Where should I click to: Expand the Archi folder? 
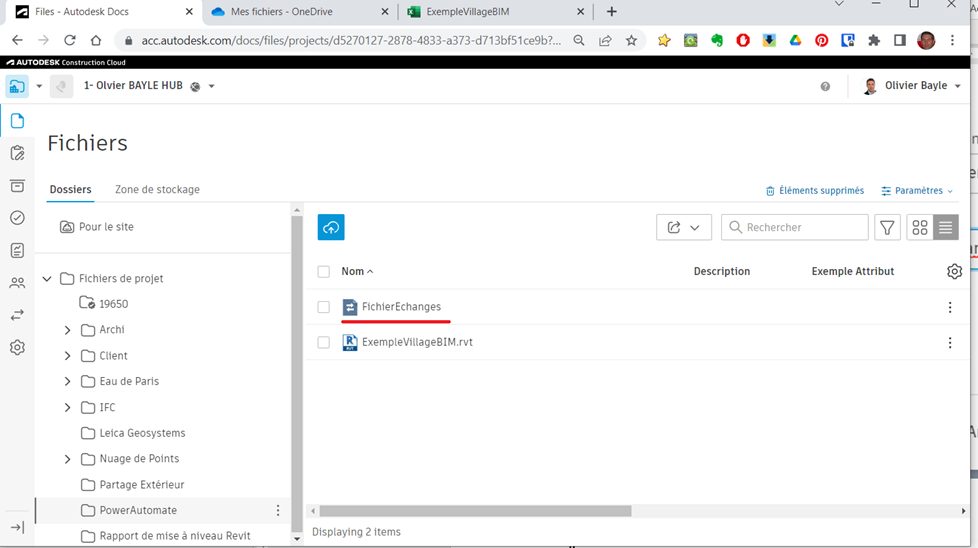(67, 330)
